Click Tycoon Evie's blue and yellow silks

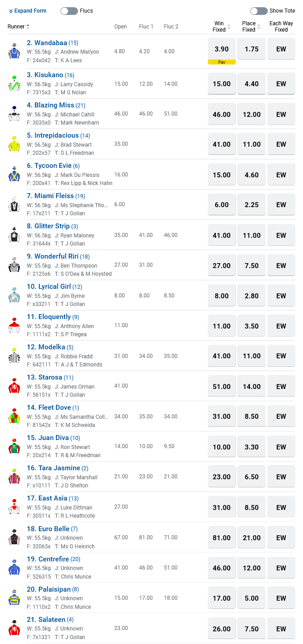click(14, 174)
